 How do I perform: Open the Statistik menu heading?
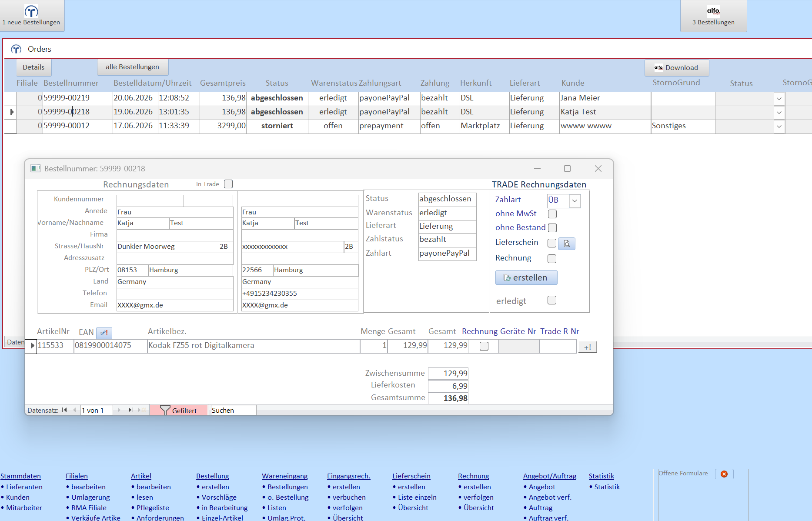[x=601, y=476]
